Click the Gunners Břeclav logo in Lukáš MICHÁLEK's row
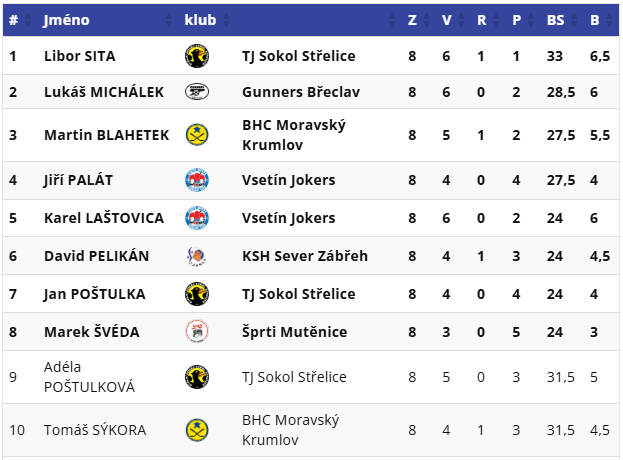623x460 pixels. click(x=197, y=92)
